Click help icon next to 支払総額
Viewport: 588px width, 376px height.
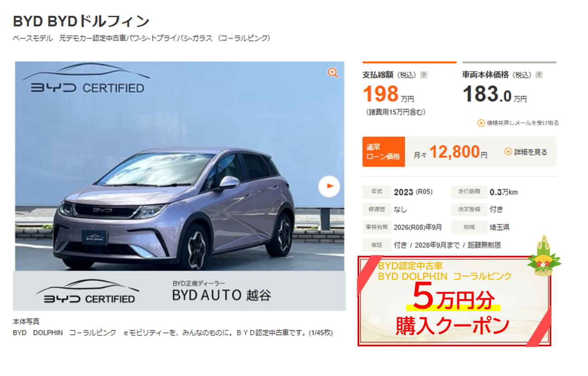pyautogui.click(x=423, y=75)
